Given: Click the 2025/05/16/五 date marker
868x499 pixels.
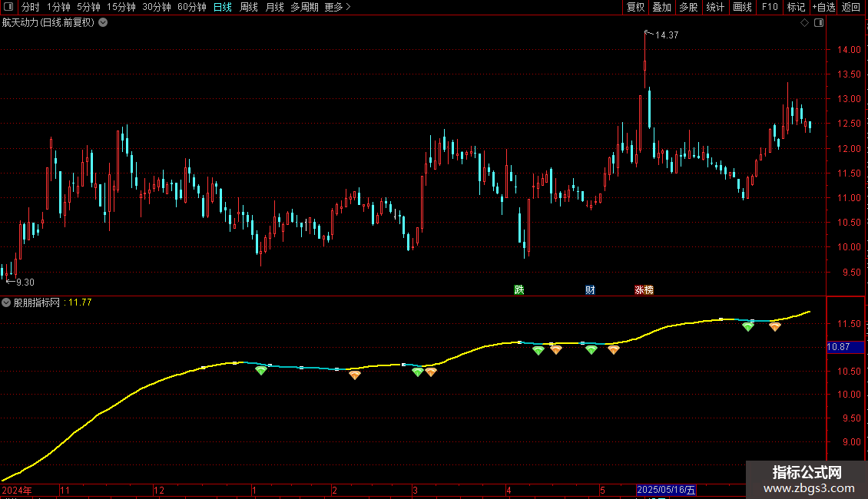Looking at the screenshot, I should tap(666, 490).
